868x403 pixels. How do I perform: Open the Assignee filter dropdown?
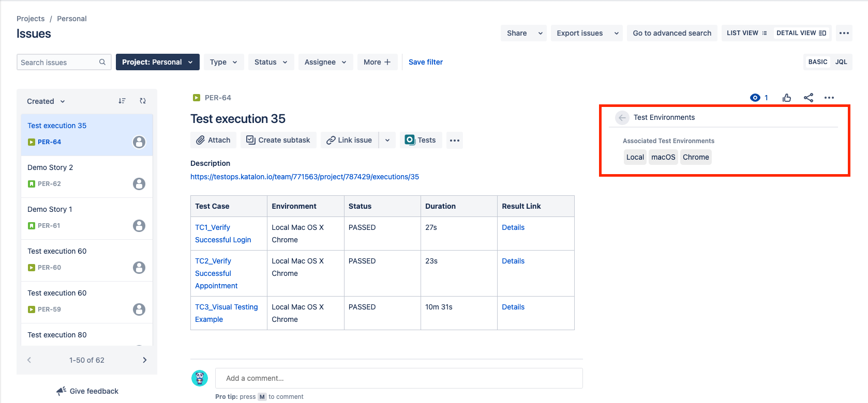325,62
